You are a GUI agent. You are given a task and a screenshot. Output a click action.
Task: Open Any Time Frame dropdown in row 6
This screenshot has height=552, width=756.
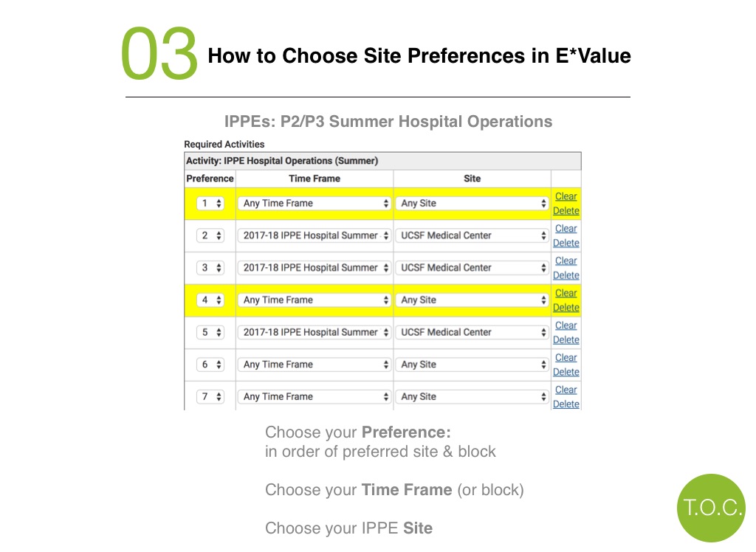[315, 365]
